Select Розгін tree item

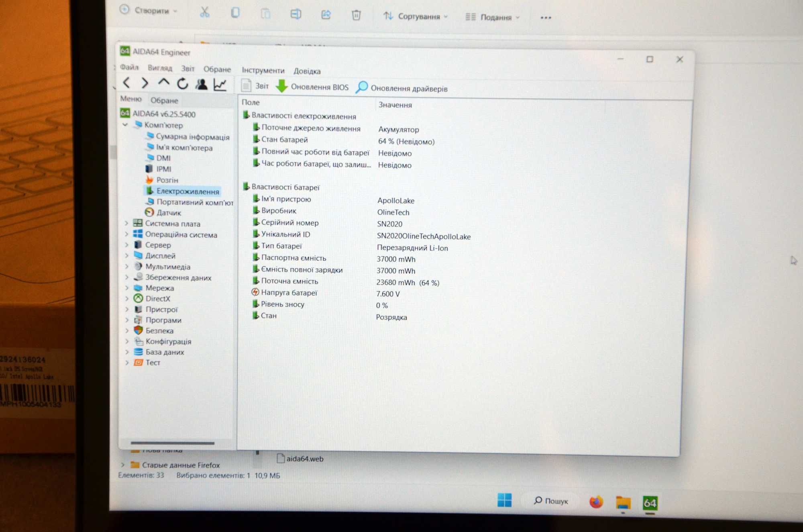pyautogui.click(x=162, y=180)
